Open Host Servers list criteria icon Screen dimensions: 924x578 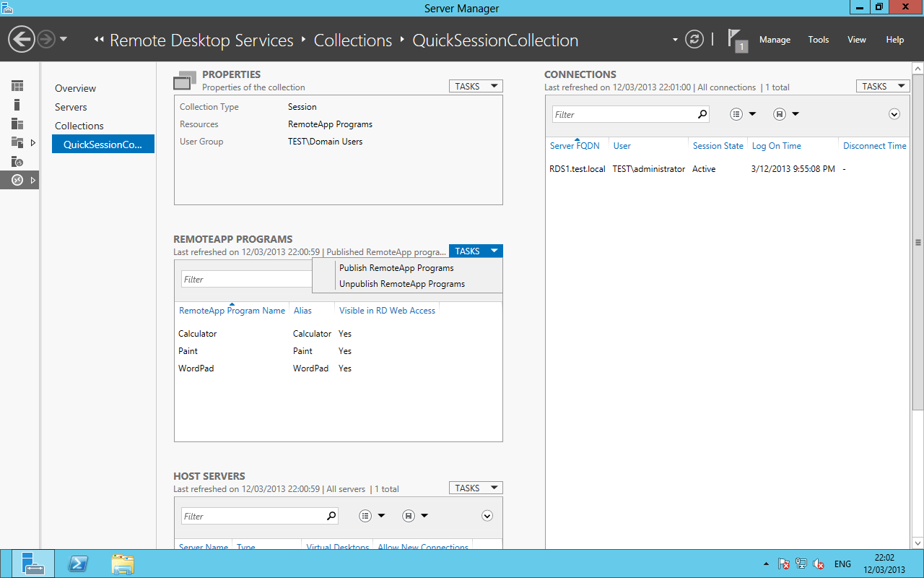coord(365,516)
